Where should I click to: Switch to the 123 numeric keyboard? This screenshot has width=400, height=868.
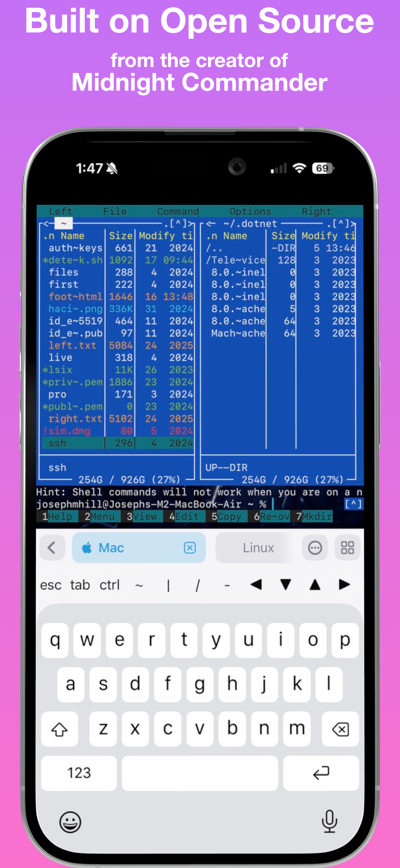(79, 773)
